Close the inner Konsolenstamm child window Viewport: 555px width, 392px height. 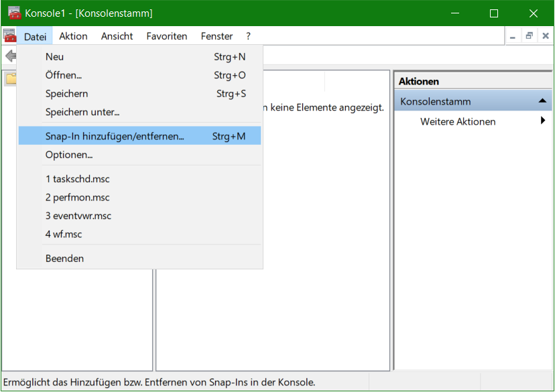pyautogui.click(x=544, y=36)
